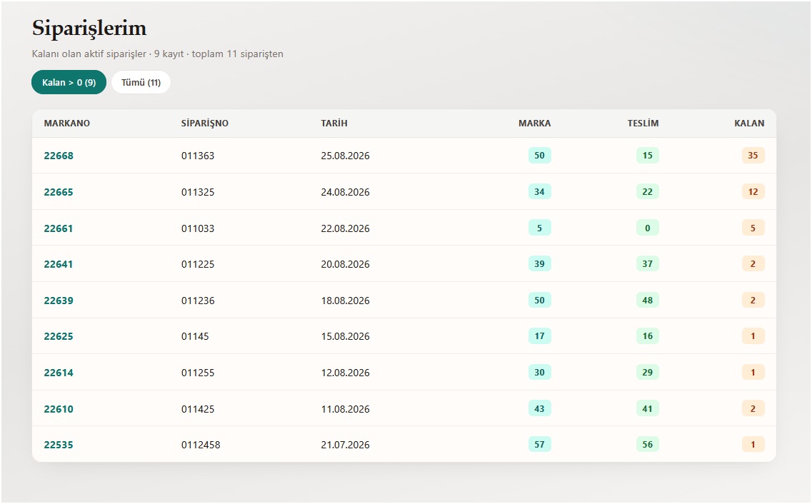
Task: Select order number cell 01145
Action: [x=195, y=336]
